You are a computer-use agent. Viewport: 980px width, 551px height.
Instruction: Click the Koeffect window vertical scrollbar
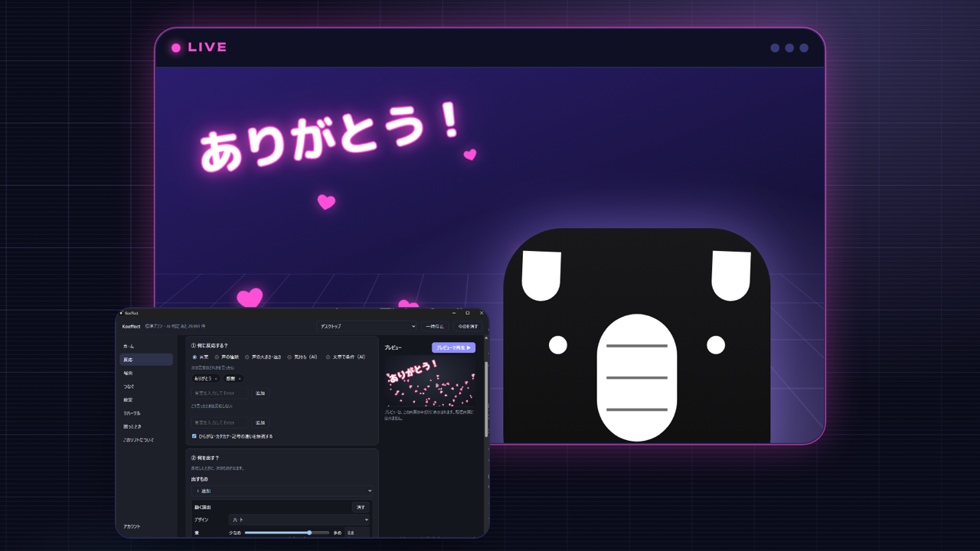(486, 398)
